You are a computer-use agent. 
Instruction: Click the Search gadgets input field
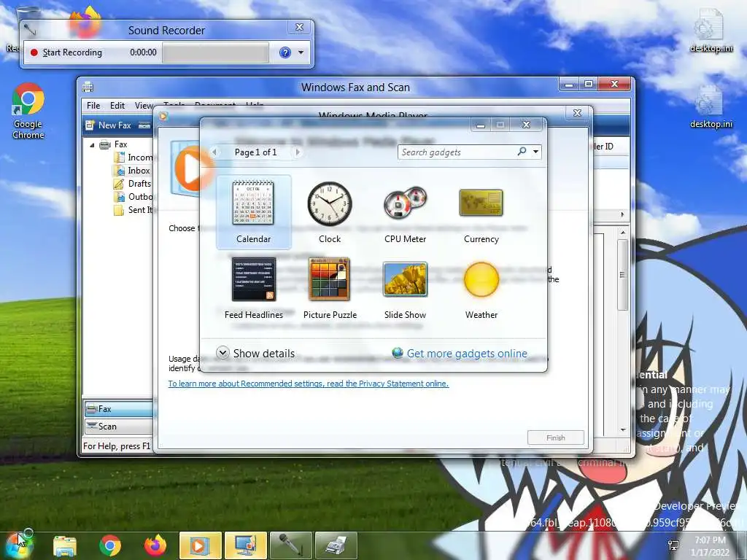[x=457, y=152]
